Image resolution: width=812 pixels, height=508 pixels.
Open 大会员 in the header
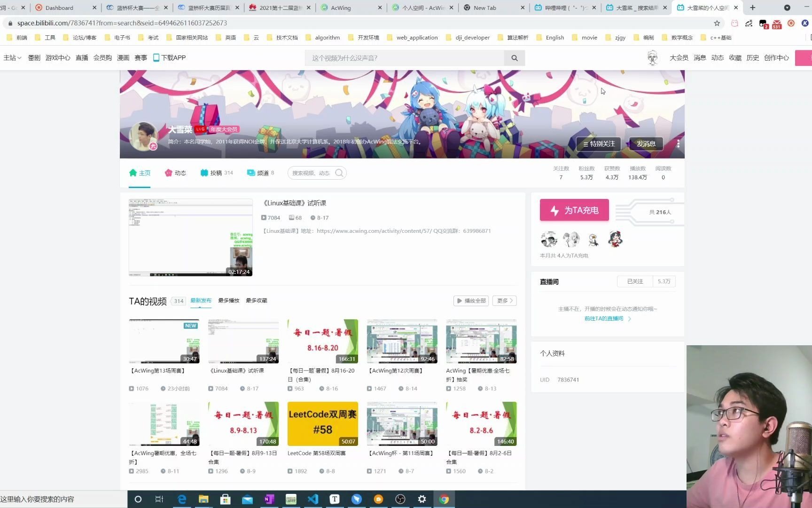679,58
